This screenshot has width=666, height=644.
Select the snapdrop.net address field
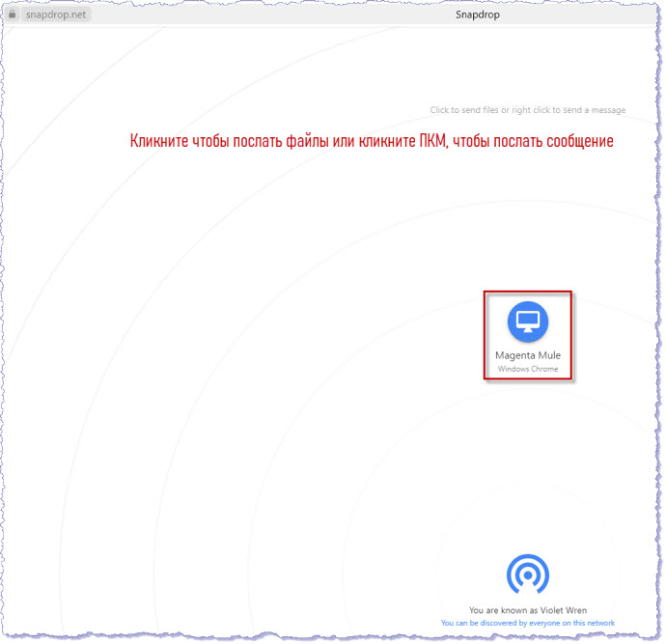click(x=56, y=14)
